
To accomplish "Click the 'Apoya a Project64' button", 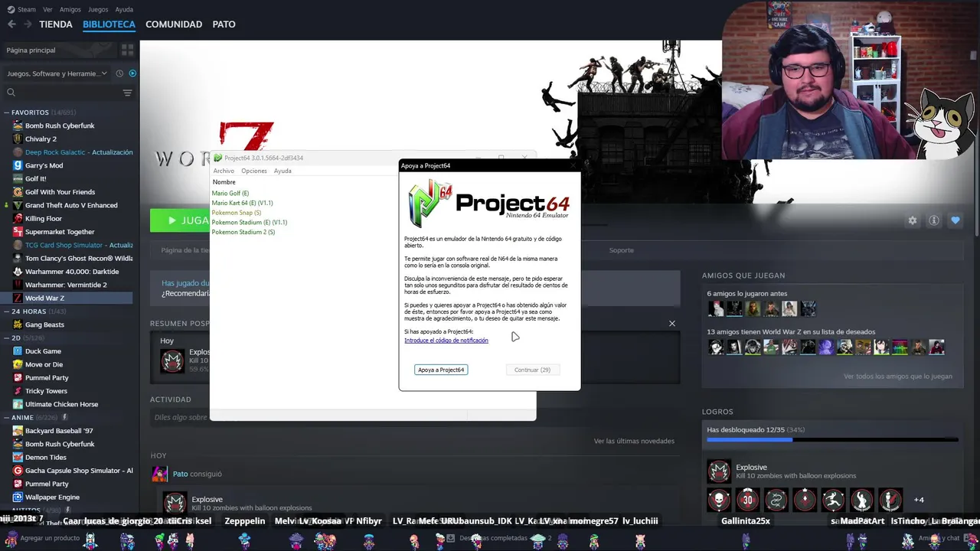I will tap(440, 370).
